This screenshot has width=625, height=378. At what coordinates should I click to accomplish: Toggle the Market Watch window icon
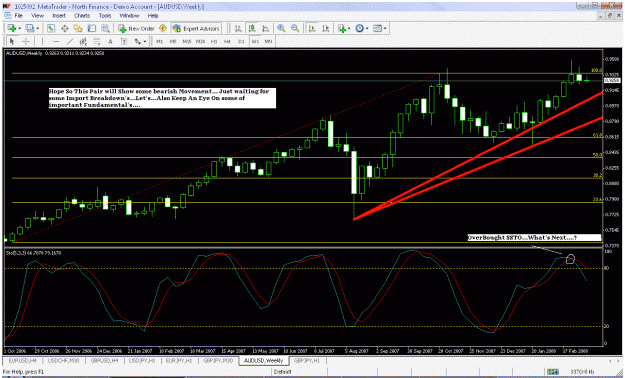tap(51, 28)
